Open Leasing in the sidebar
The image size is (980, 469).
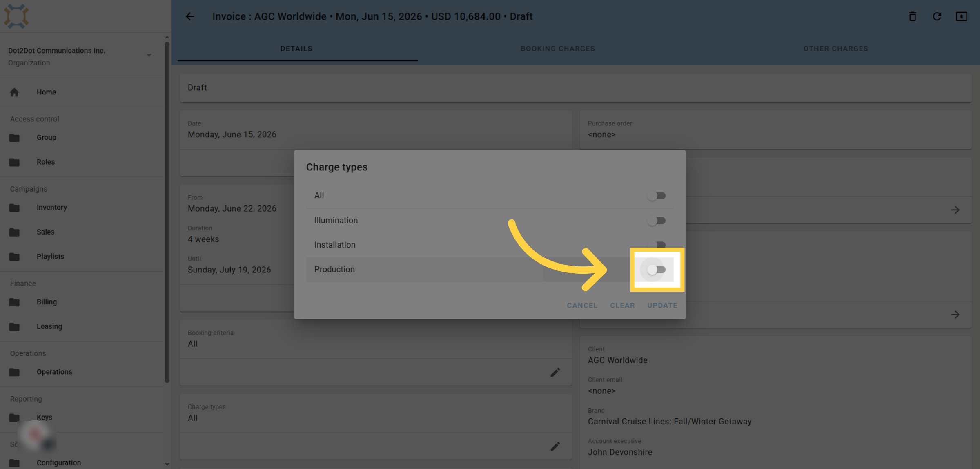(x=49, y=326)
